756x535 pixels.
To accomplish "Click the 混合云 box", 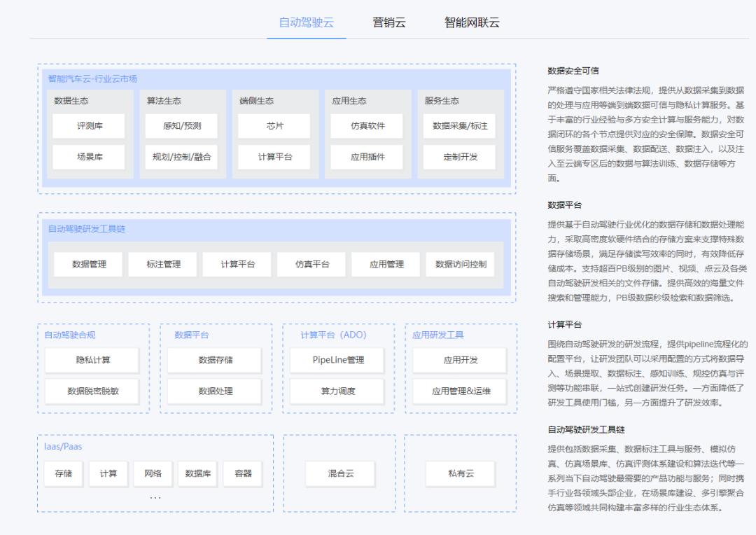I will coord(340,474).
